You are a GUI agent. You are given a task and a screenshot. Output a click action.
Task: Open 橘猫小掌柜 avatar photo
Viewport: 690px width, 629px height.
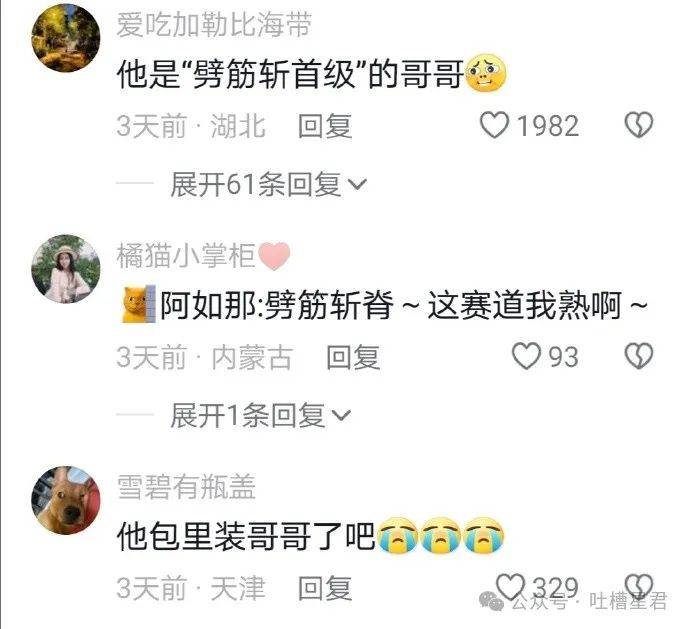(66, 269)
